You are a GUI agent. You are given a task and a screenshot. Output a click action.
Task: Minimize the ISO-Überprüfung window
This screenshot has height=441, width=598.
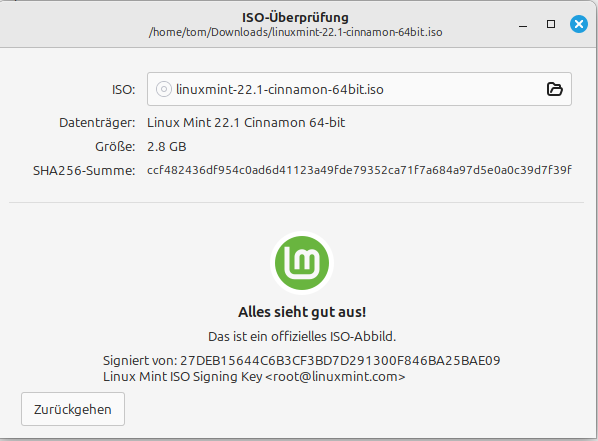(523, 26)
